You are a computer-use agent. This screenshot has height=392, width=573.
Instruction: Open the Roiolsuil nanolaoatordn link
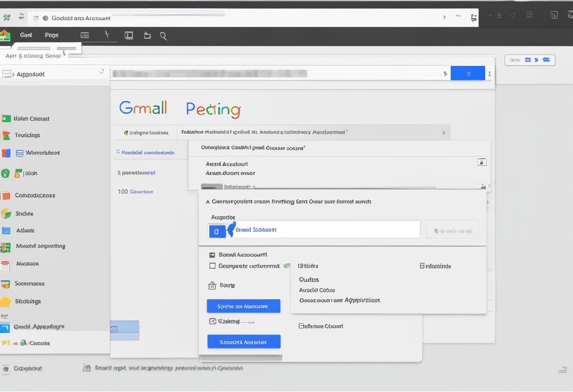147,153
